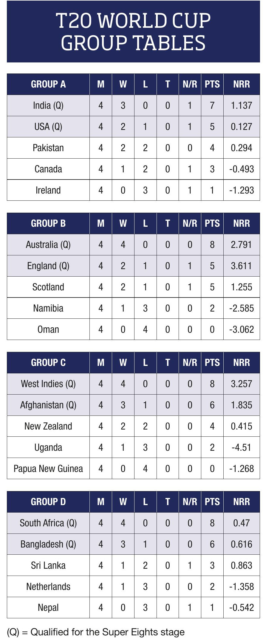This screenshot has width=263, height=644.
Task: Select Bangladesh (Q) in Group D
Action: pyautogui.click(x=48, y=544)
